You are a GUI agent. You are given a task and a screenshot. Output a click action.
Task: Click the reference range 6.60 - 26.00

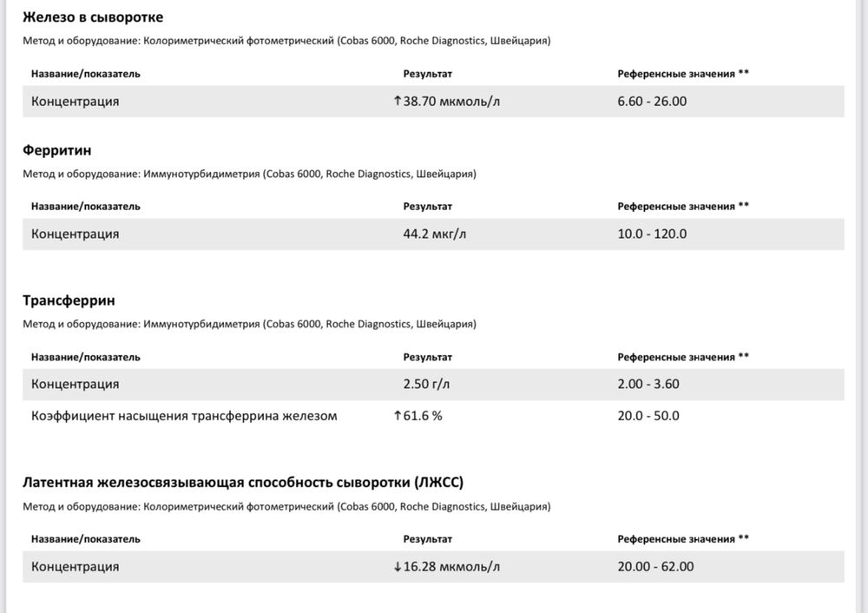(x=652, y=101)
